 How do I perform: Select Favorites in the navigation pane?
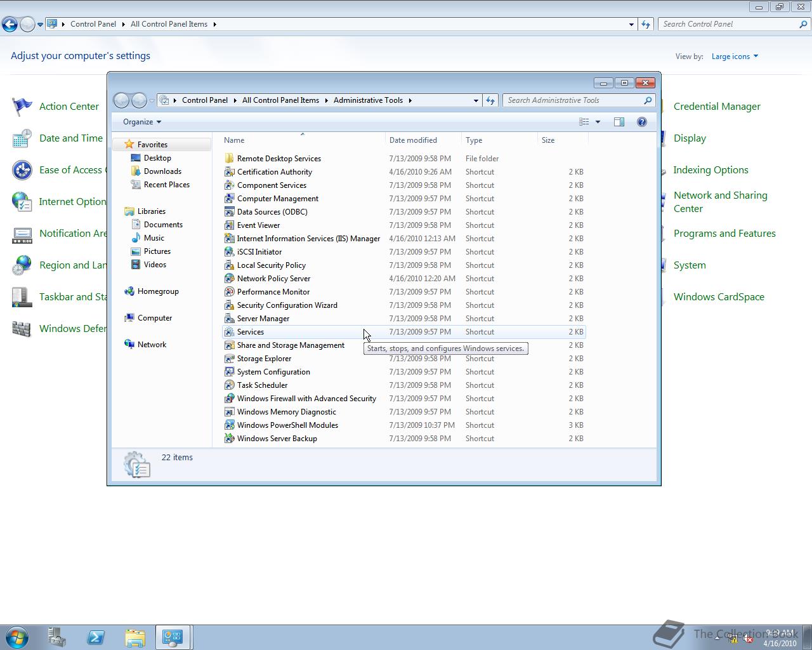pyautogui.click(x=152, y=145)
